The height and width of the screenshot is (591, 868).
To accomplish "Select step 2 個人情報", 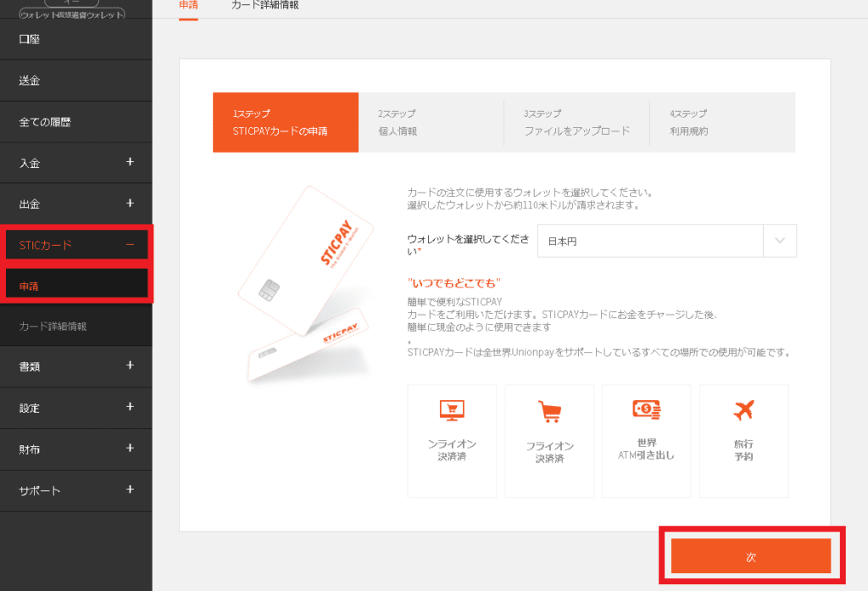I will click(431, 122).
